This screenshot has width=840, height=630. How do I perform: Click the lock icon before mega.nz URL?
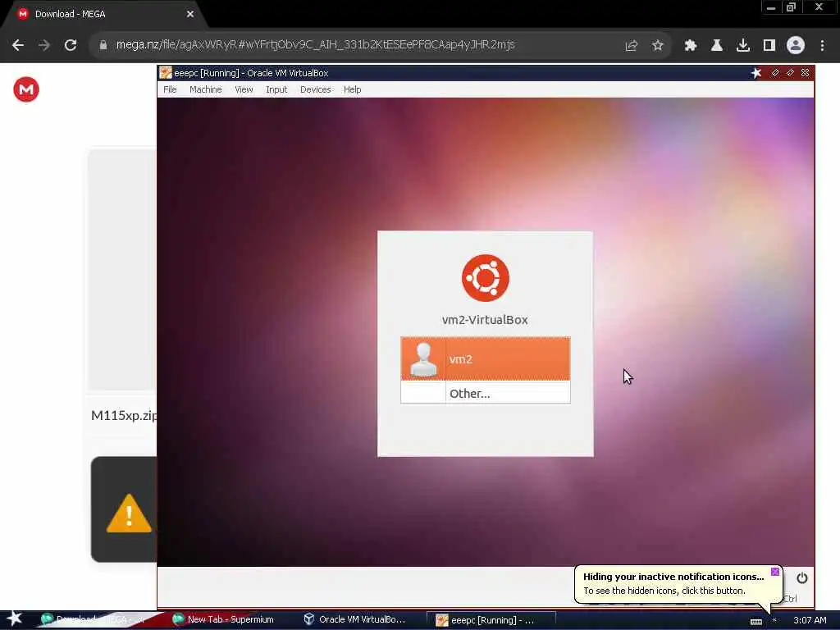click(103, 45)
